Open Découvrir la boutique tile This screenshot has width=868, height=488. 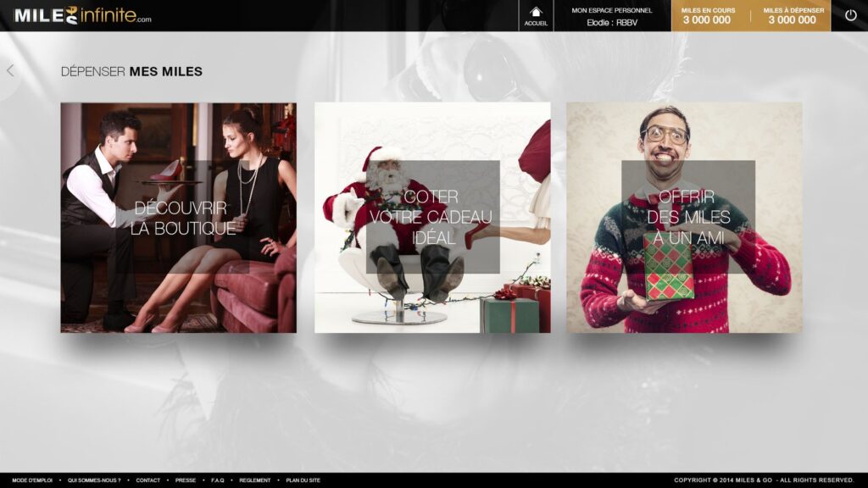(x=178, y=218)
